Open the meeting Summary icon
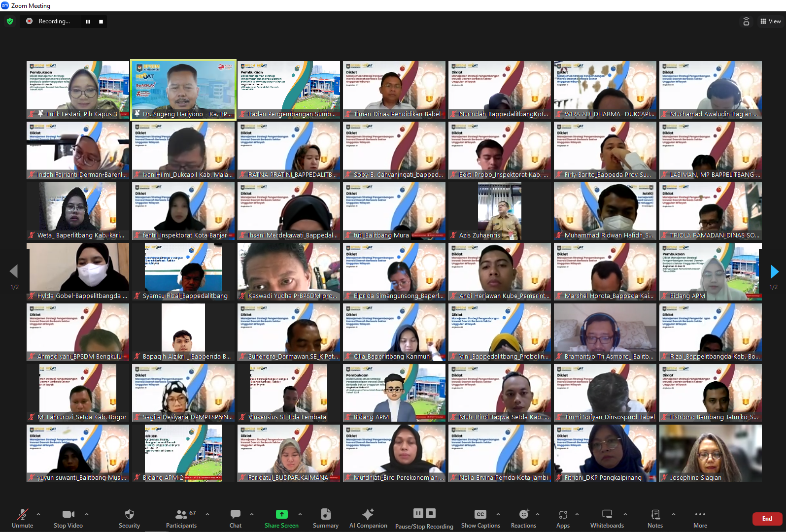Image resolution: width=786 pixels, height=532 pixels. coord(326,514)
